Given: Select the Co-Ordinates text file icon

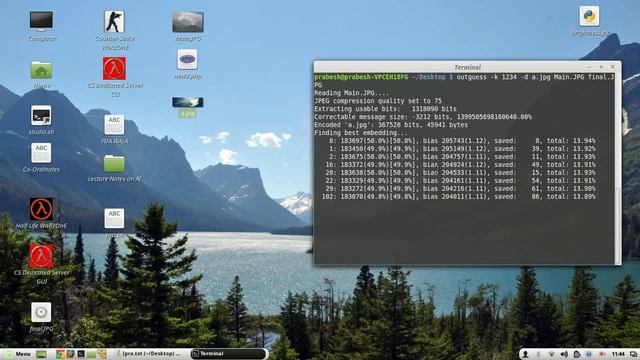Looking at the screenshot, I should 41,153.
